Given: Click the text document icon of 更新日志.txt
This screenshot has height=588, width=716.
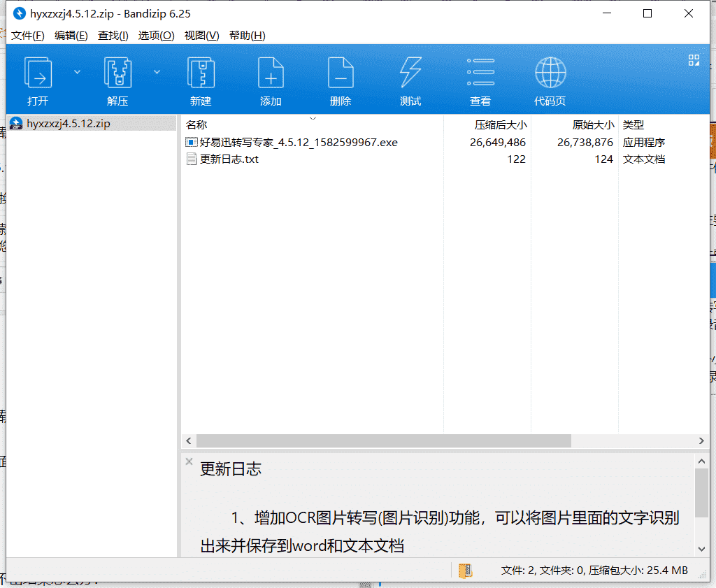Looking at the screenshot, I should tap(192, 159).
